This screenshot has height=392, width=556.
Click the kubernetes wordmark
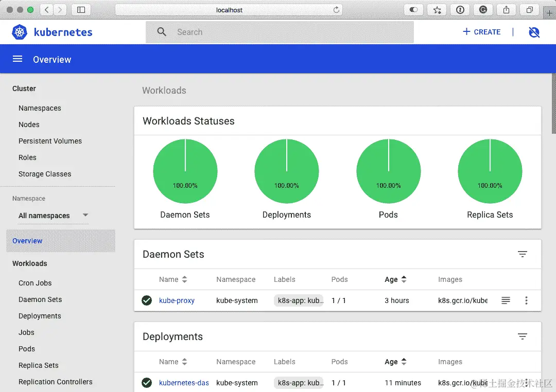tap(63, 32)
